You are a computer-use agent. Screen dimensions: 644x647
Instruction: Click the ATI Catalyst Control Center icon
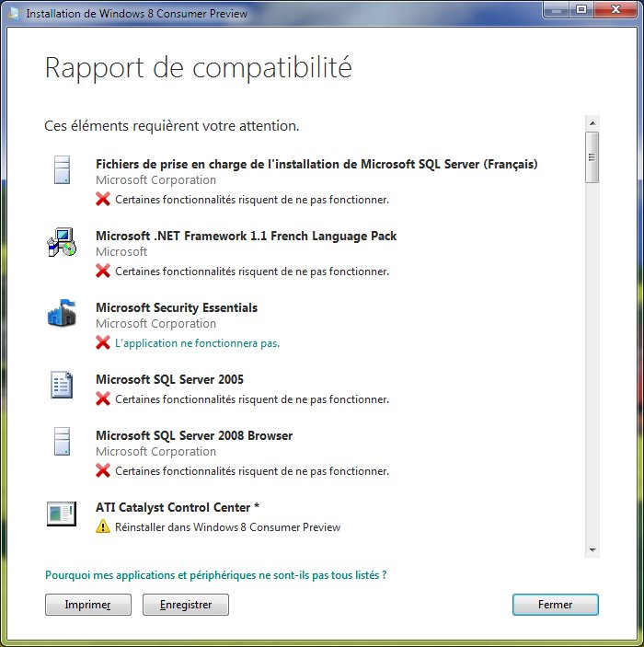(x=62, y=514)
